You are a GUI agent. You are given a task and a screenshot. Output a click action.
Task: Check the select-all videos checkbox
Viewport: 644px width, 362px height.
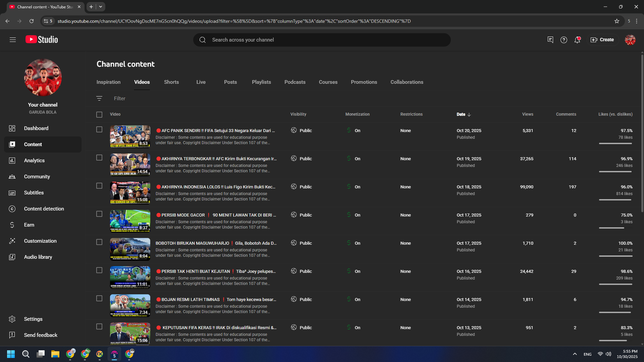point(99,115)
